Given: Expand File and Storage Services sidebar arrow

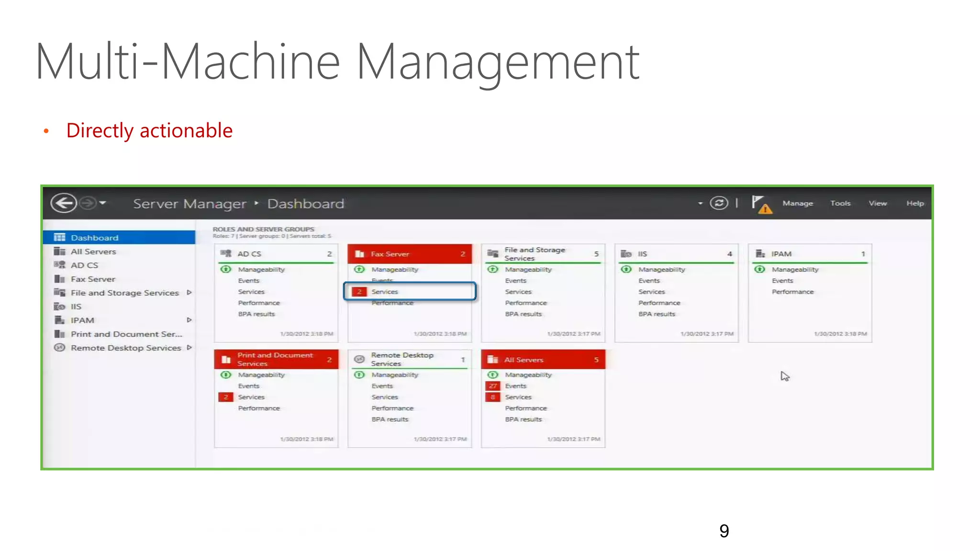Looking at the screenshot, I should point(189,293).
